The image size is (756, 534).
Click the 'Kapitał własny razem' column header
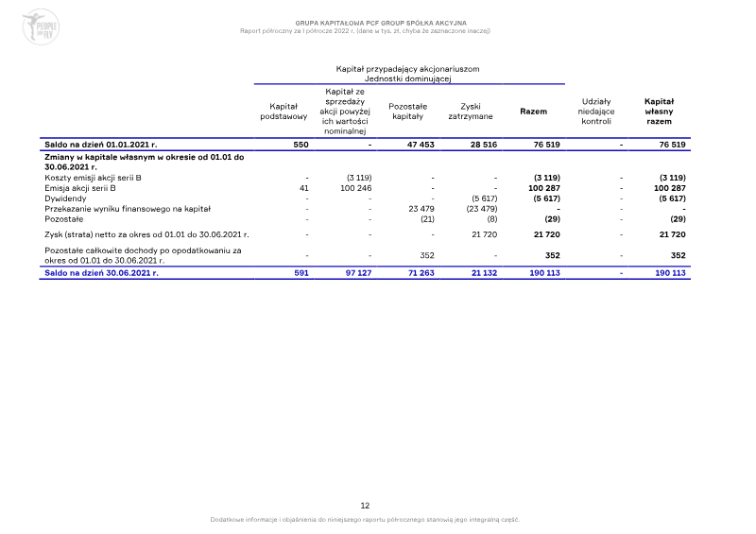coord(659,112)
